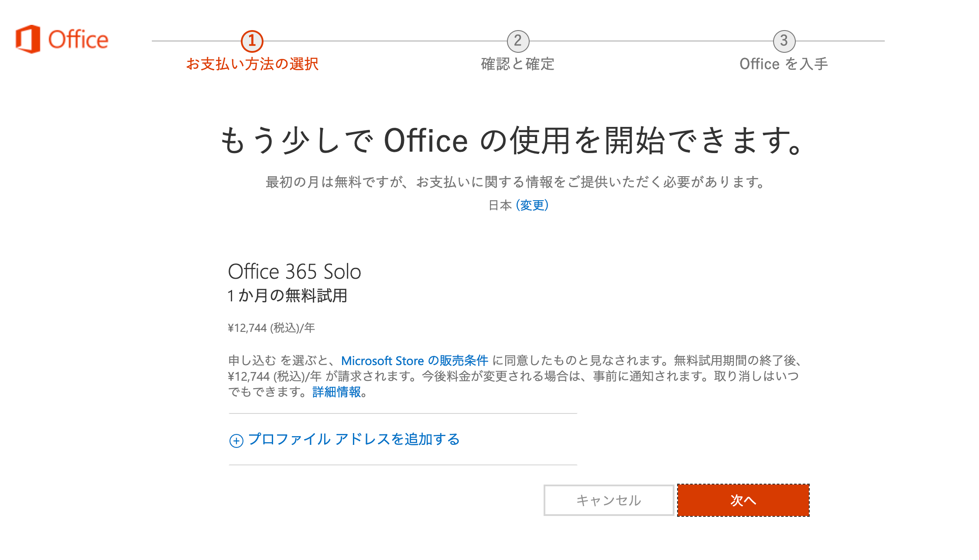Click the orange Office logo icon
979x560 pixels.
coord(28,39)
